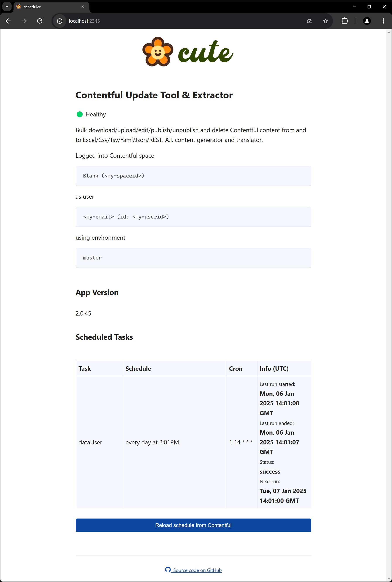Click the <my-email> user code box

click(x=193, y=217)
